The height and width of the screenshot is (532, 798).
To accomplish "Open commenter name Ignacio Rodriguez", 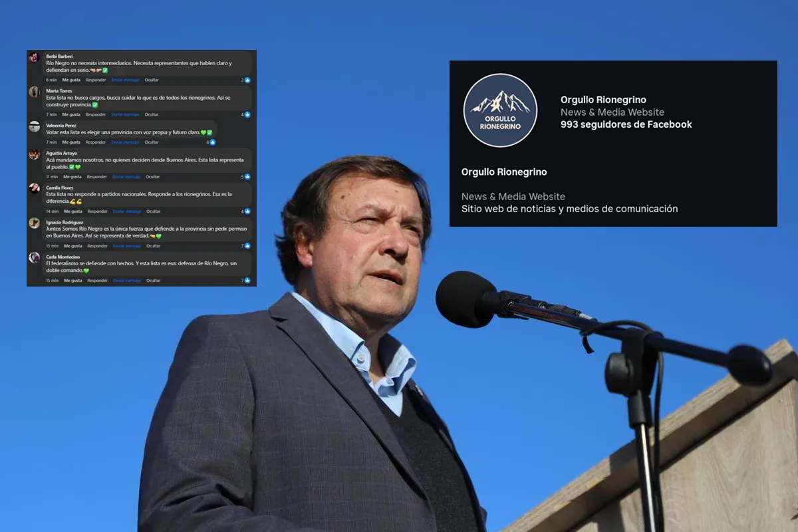I will 65,222.
